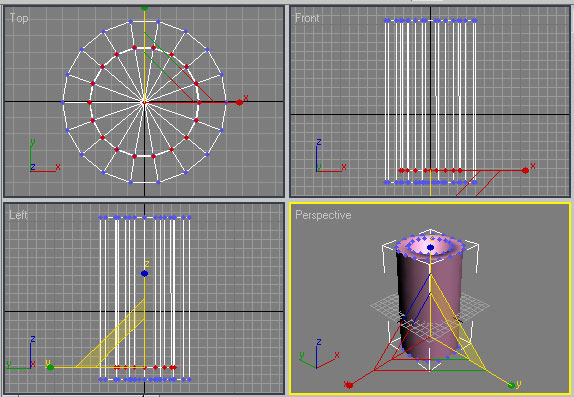The height and width of the screenshot is (397, 574).
Task: Click the center vertex of the cylinder in Top viewport
Action: coord(144,103)
